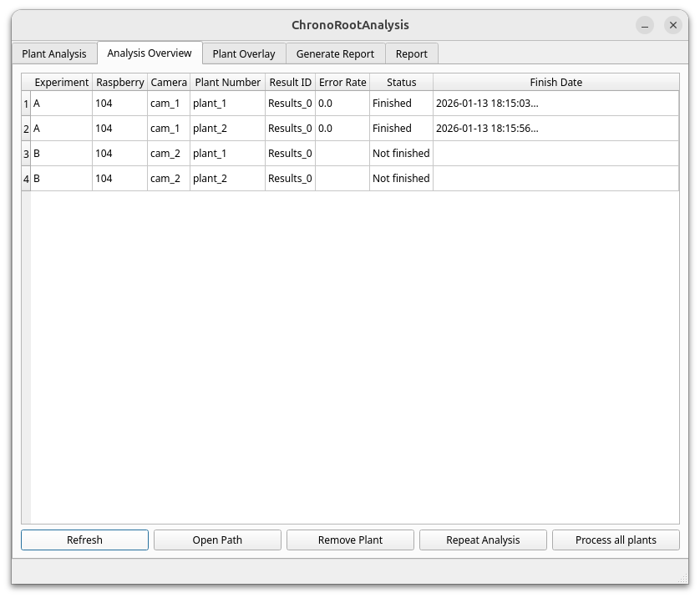Open the Plant Overlay tab
This screenshot has height=598, width=700.
tap(244, 53)
